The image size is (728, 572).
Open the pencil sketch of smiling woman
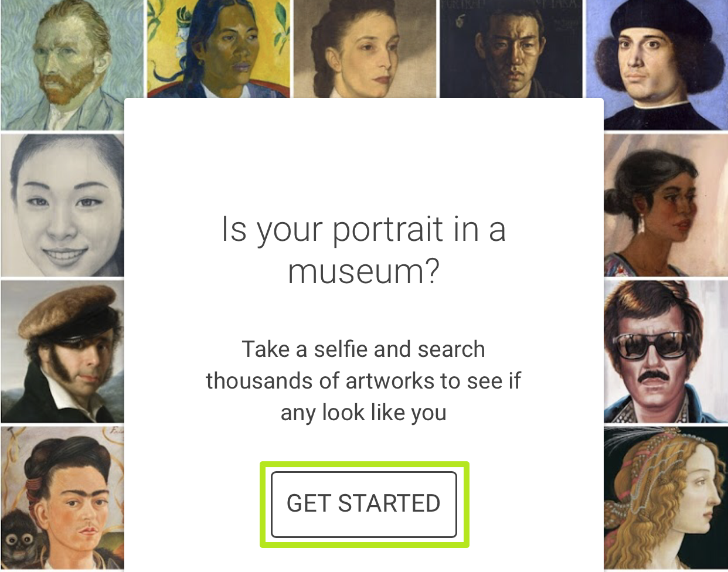[x=62, y=205]
